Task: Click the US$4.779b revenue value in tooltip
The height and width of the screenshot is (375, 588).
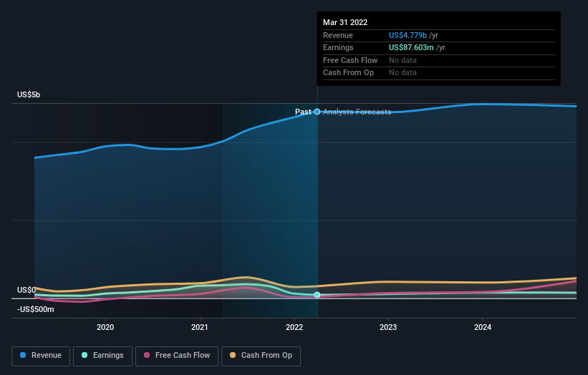Action: tap(408, 35)
